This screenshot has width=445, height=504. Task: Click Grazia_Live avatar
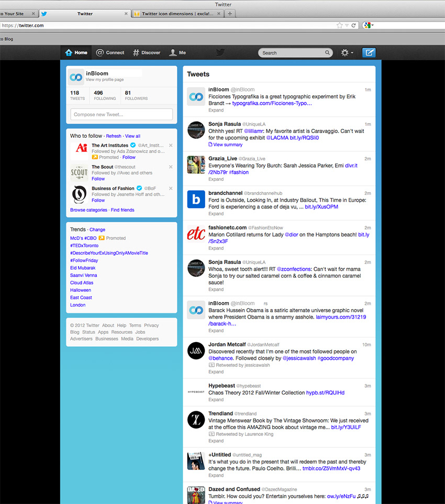click(196, 165)
